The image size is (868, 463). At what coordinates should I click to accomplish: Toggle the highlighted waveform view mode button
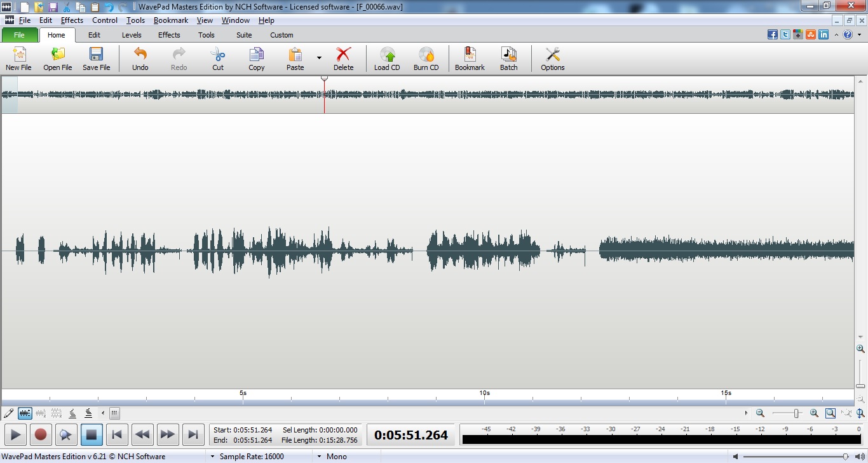[25, 413]
